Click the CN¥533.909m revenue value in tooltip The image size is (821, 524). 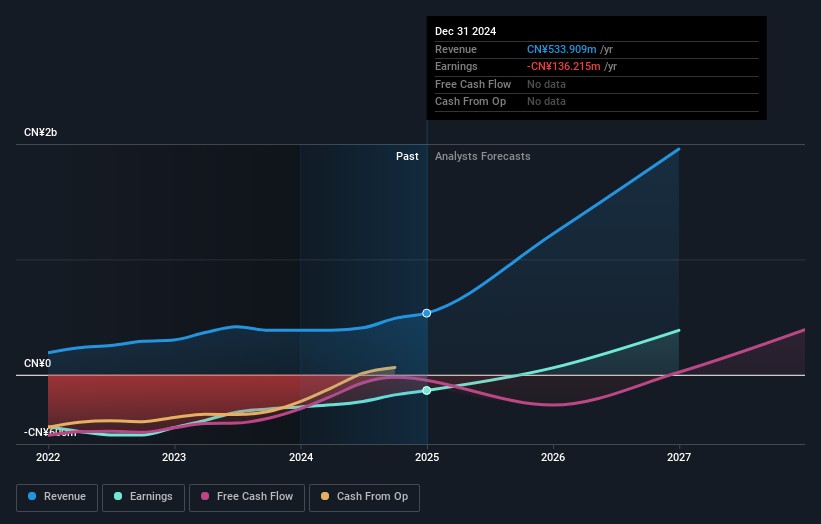pyautogui.click(x=562, y=50)
